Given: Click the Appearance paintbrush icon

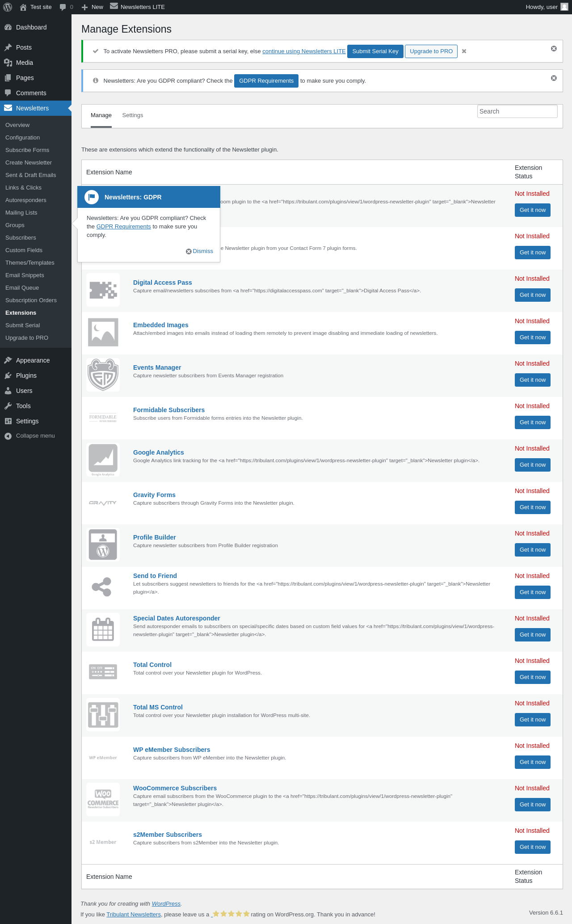Looking at the screenshot, I should pyautogui.click(x=8, y=360).
